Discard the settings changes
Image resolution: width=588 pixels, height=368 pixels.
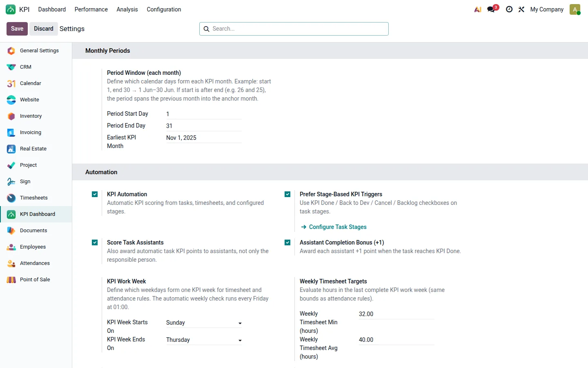pos(44,29)
